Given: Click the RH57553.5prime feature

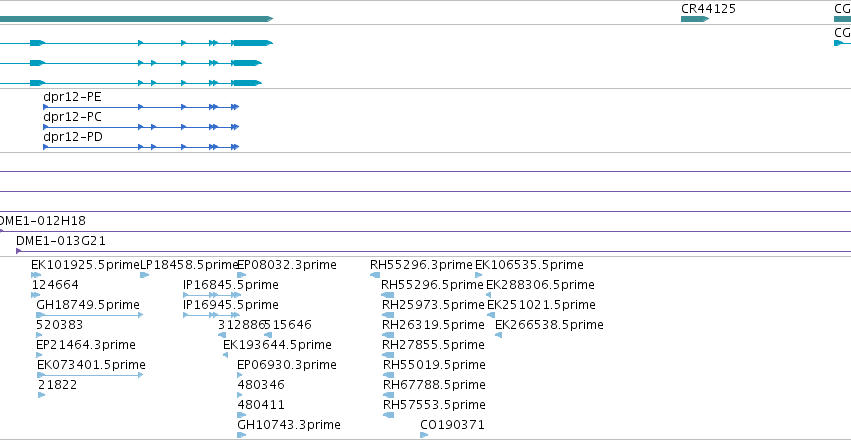Looking at the screenshot, I should tap(389, 415).
